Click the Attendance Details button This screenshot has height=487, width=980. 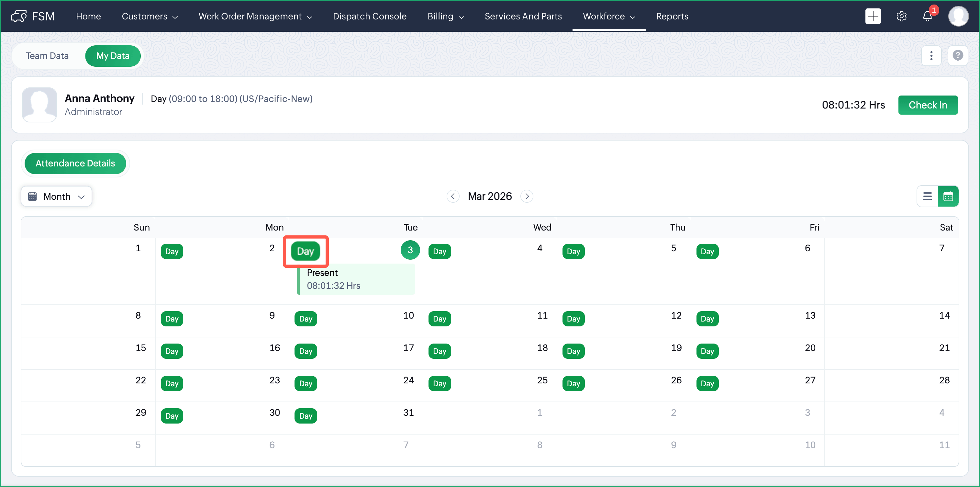click(75, 163)
